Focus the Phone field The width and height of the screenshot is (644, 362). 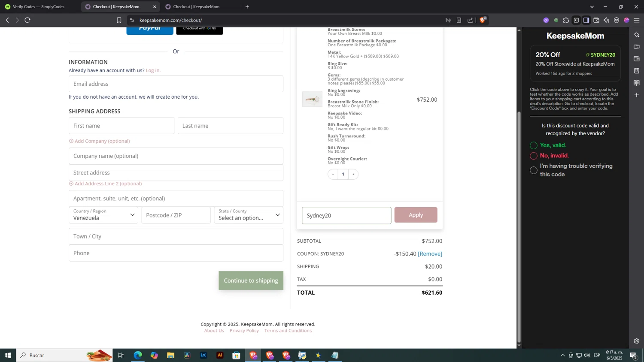[176, 253]
